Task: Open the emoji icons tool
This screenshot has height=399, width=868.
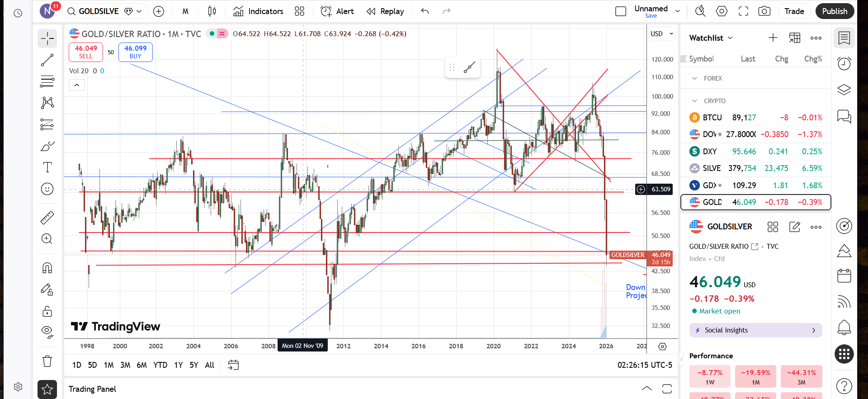Action: [x=47, y=189]
